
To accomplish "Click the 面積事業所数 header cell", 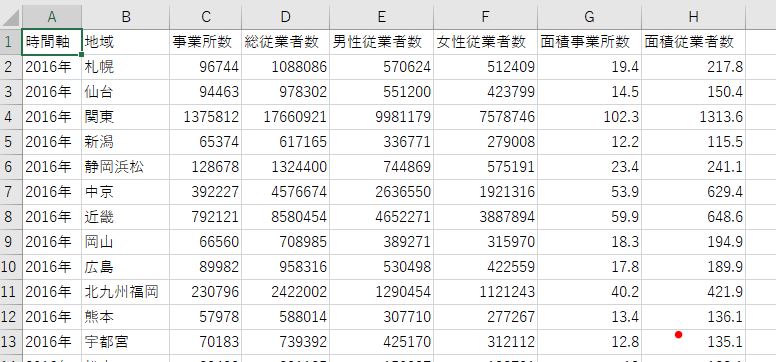I will tap(589, 42).
